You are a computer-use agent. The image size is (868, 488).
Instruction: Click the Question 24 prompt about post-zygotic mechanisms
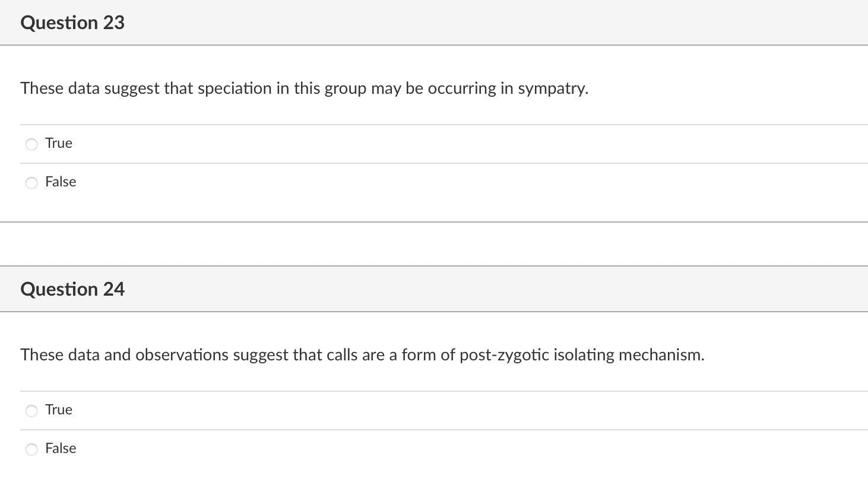(x=362, y=355)
